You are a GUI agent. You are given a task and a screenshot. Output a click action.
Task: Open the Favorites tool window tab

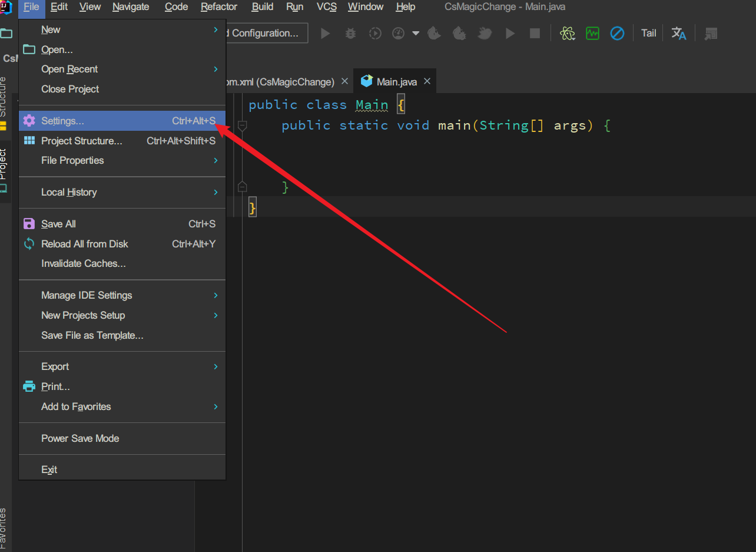tap(4, 528)
